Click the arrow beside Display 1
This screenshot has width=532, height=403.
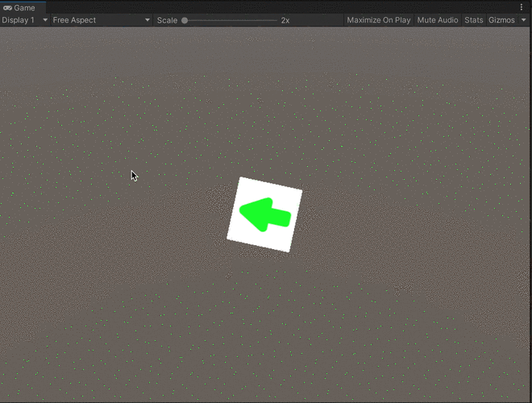pyautogui.click(x=44, y=20)
